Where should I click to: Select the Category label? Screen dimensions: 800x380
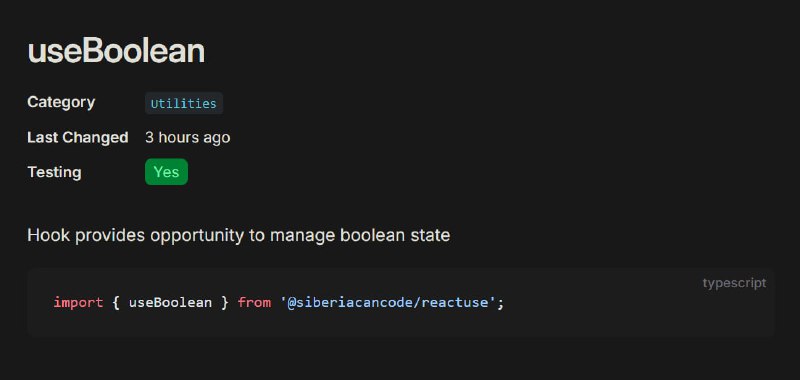coord(61,103)
